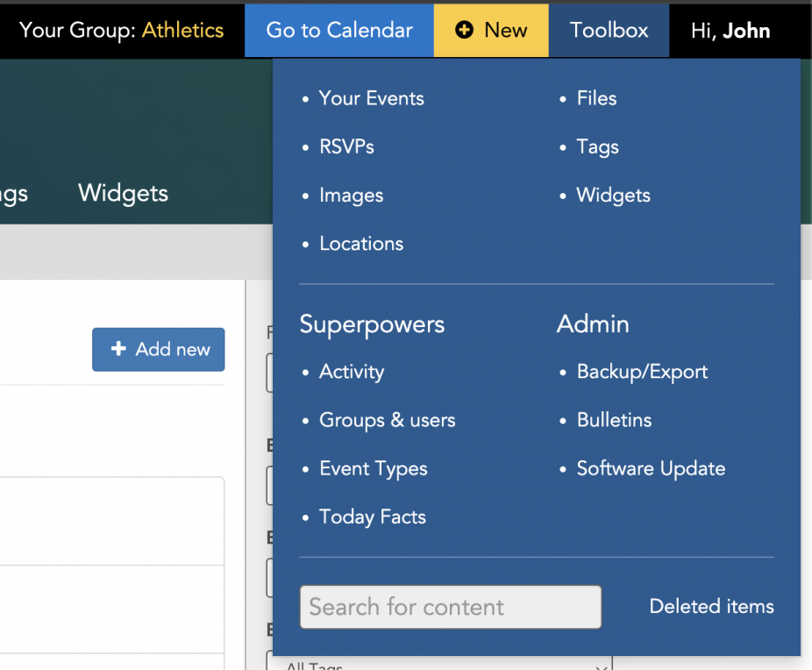
Task: Open Event Types under Superpowers
Action: tap(373, 468)
